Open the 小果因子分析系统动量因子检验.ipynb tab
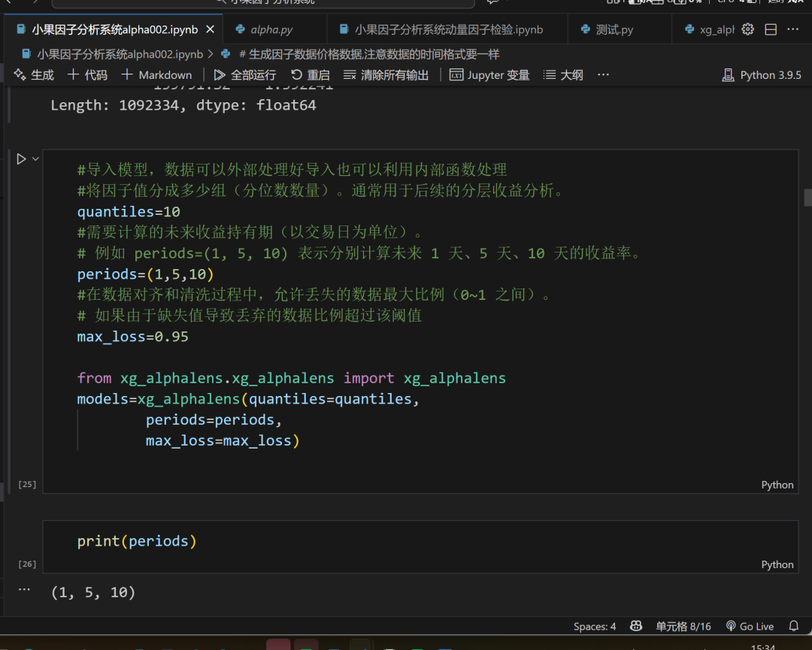Viewport: 812px width, 650px height. pyautogui.click(x=448, y=29)
